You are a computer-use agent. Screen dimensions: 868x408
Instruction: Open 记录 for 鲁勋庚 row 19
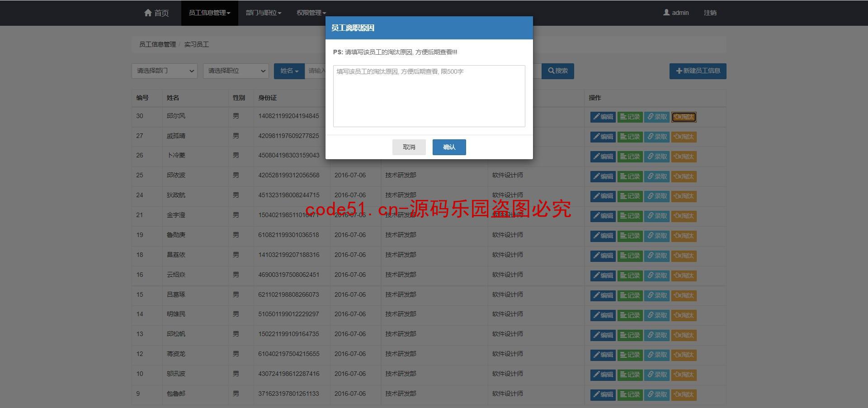coord(630,236)
